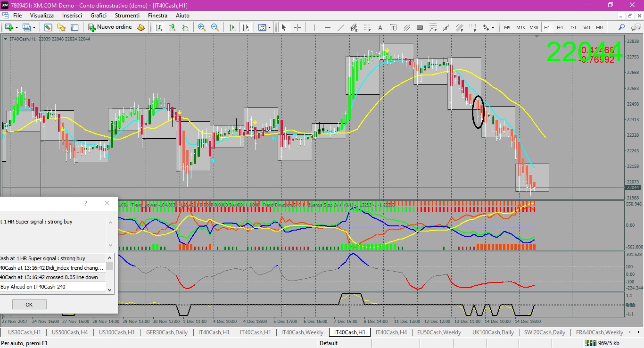Switch timeframe to M30
Image resolution: width=644 pixels, height=348 pixels.
pyautogui.click(x=534, y=27)
